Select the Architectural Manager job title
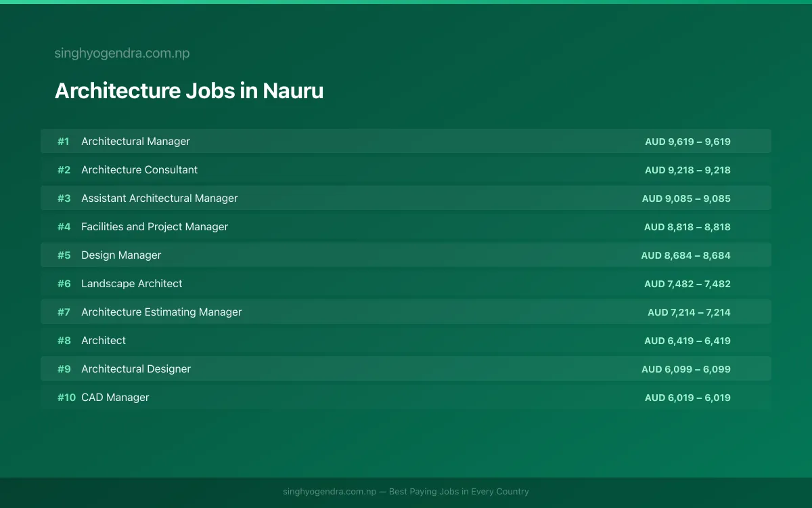 click(x=135, y=142)
